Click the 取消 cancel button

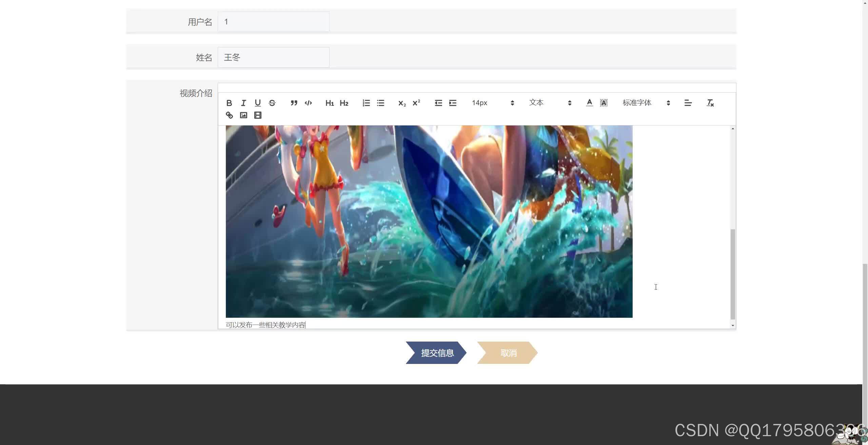click(x=509, y=353)
